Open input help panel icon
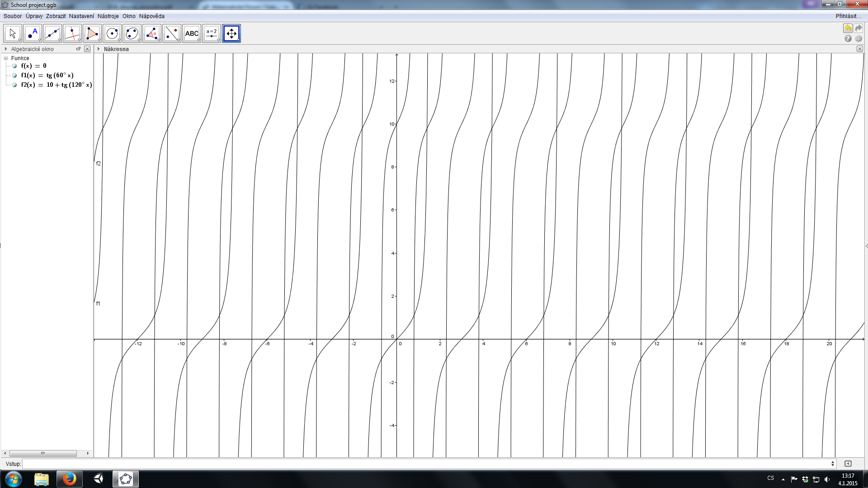 pos(848,464)
